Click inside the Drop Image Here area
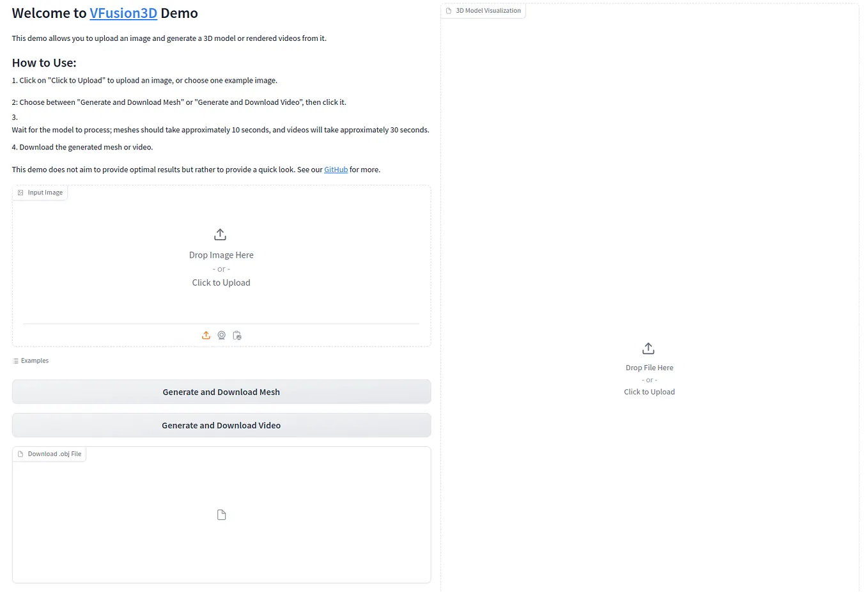Viewport: 868px width, 592px height. point(221,254)
